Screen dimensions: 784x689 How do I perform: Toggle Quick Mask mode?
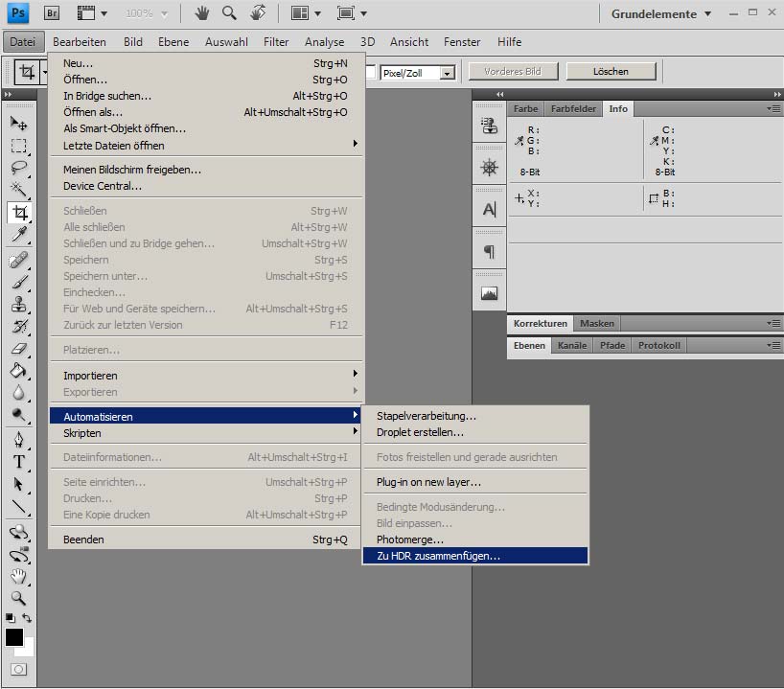18,669
